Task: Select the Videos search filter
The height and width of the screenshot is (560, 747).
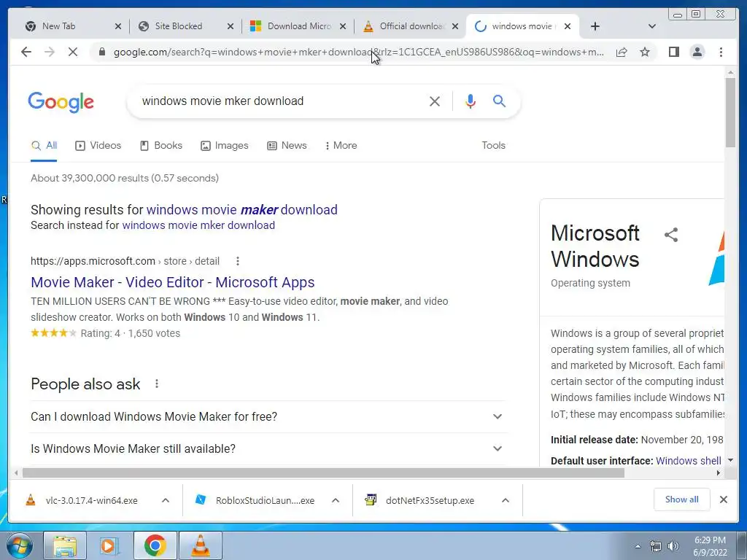Action: [98, 146]
